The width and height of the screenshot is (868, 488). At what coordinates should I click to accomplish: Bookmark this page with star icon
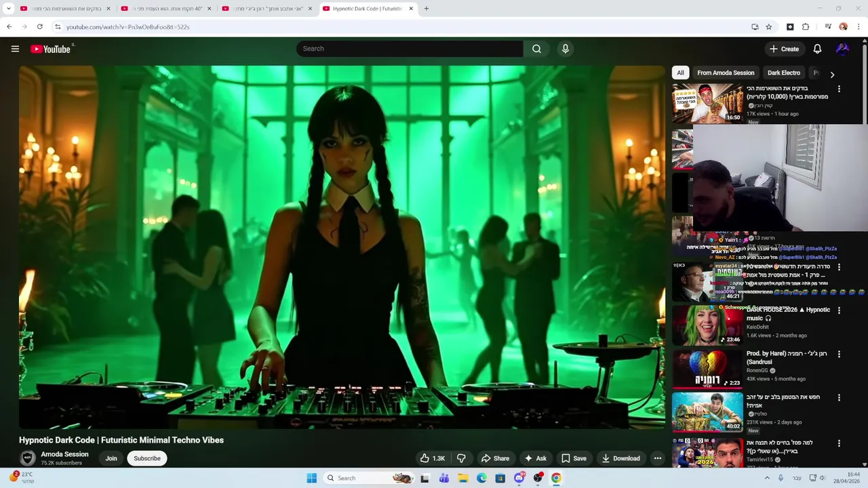(768, 26)
